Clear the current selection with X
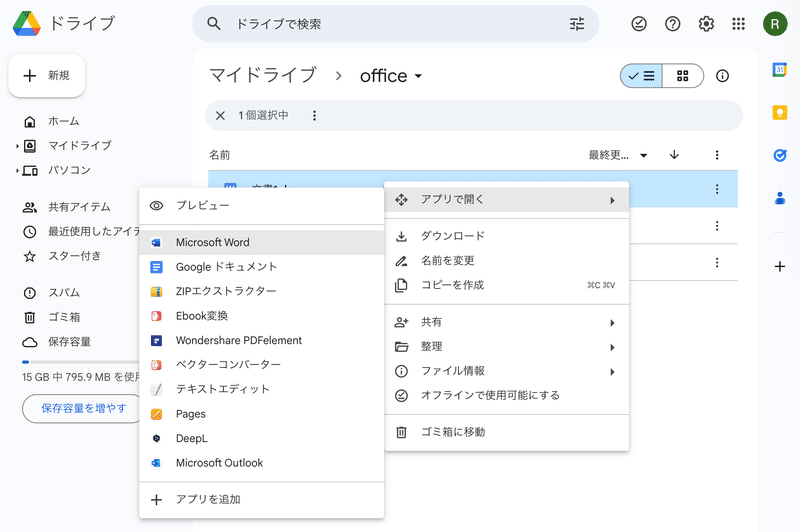 [220, 116]
